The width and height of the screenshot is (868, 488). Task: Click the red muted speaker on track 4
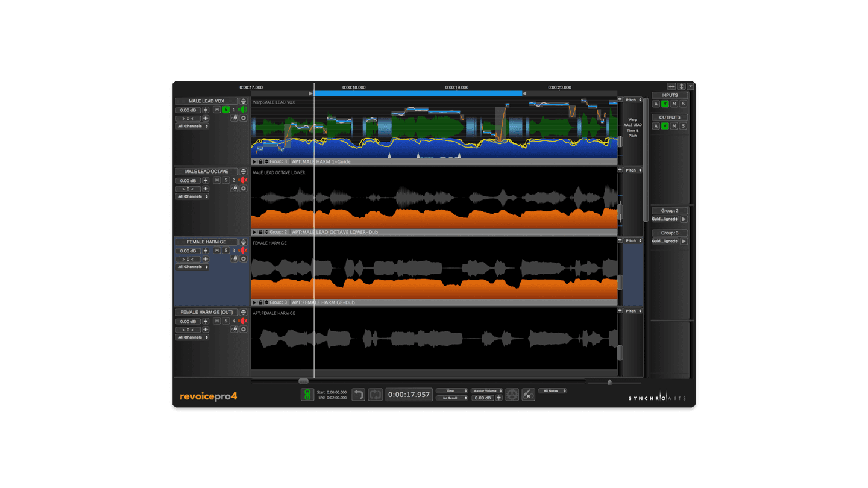tap(242, 321)
